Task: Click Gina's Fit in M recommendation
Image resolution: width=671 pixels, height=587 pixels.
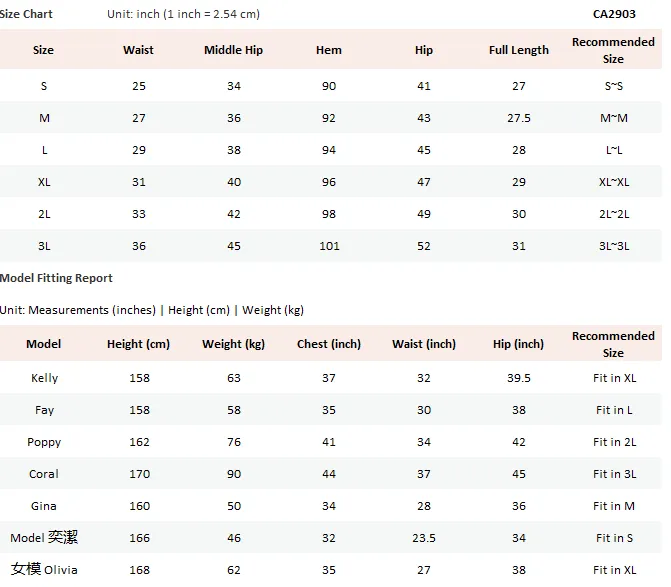Action: 614,506
